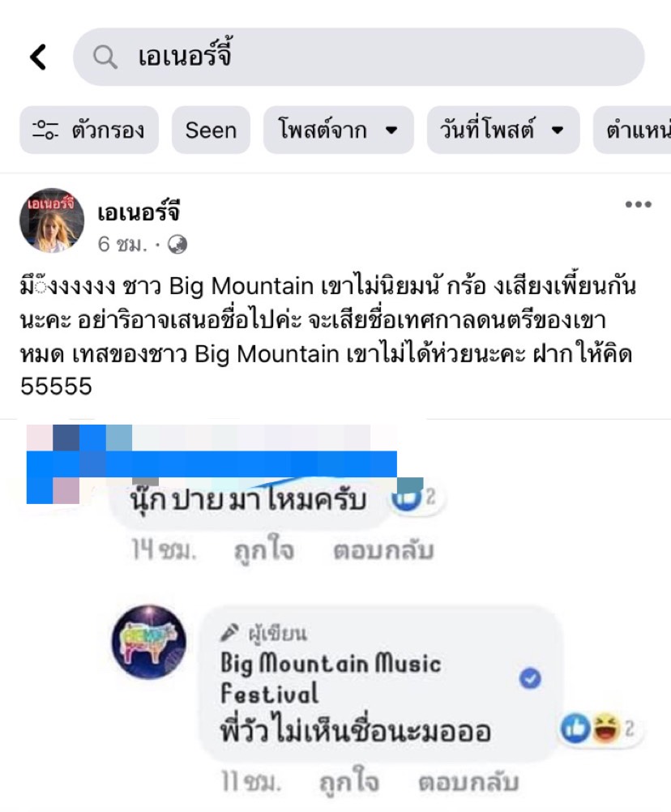Like the Big Mountain reply with ถูกใจ
Image resolution: width=671 pixels, height=812 pixels.
[349, 781]
